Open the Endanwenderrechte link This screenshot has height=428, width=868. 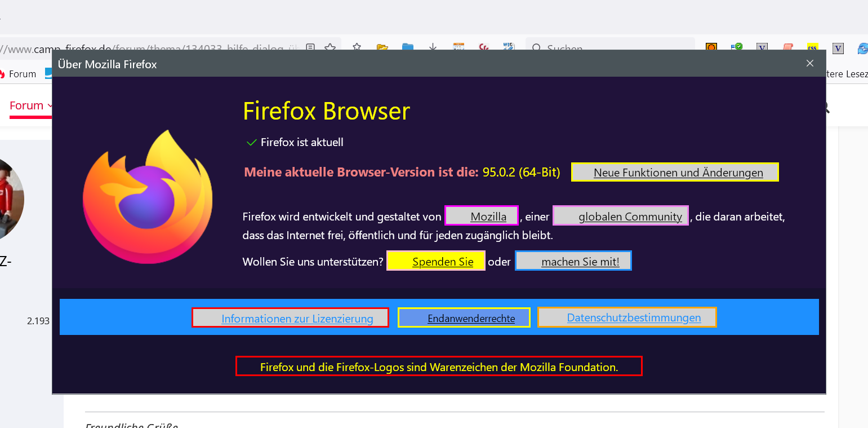(464, 318)
